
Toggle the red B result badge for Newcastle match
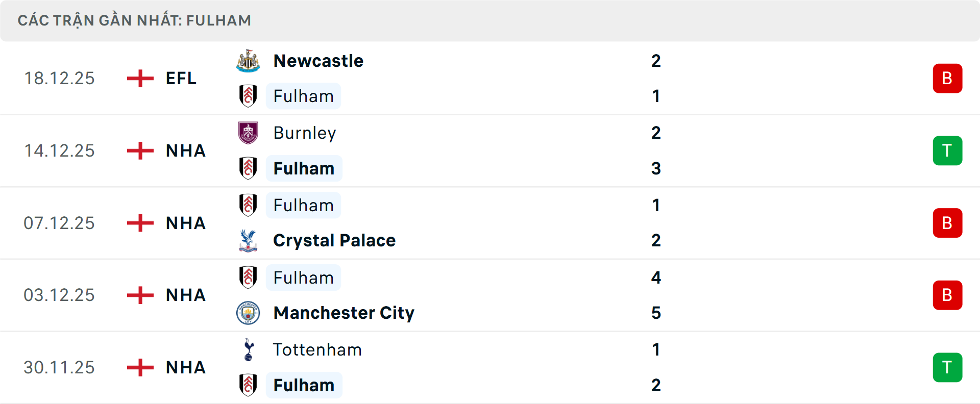pyautogui.click(x=947, y=78)
